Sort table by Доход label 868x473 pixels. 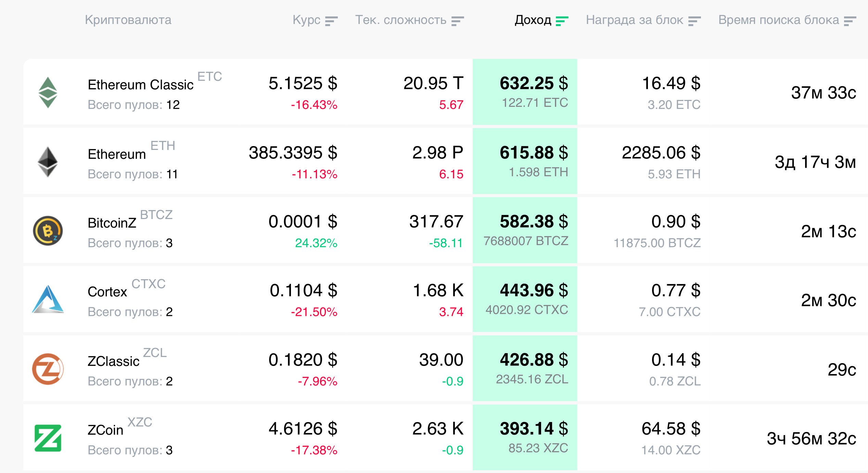point(533,20)
